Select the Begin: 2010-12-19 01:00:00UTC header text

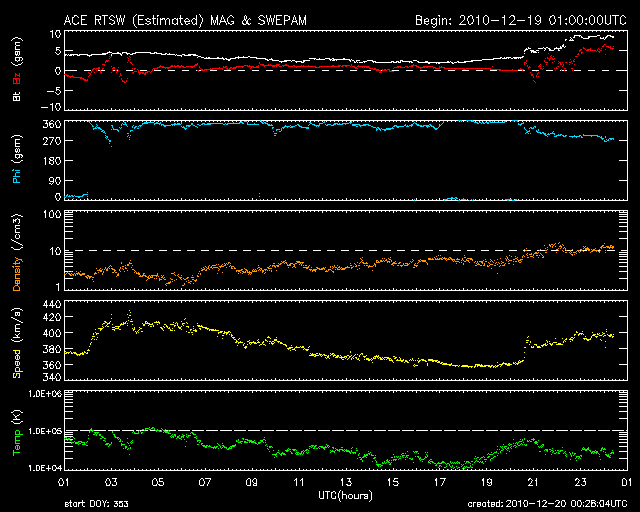coord(521,20)
